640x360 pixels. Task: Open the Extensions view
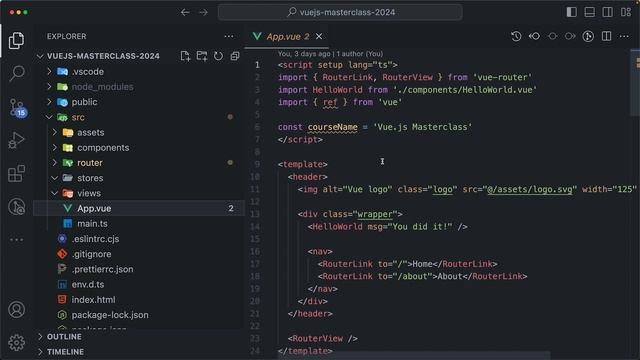16,173
